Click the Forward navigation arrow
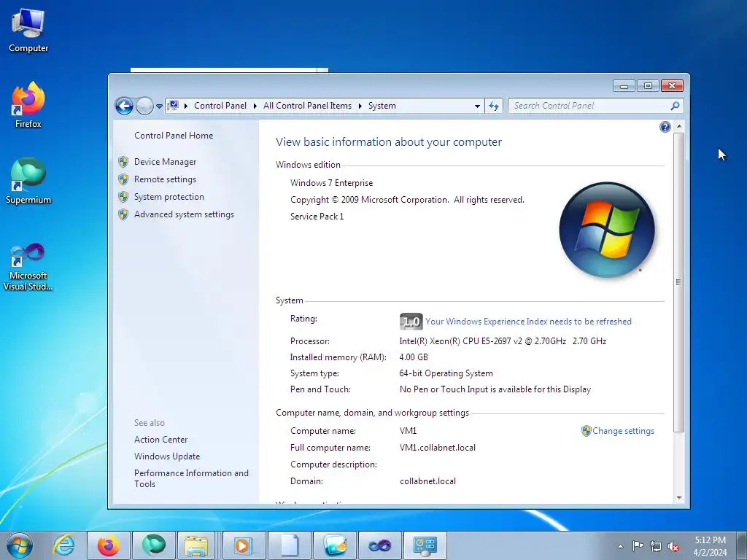 (x=144, y=106)
